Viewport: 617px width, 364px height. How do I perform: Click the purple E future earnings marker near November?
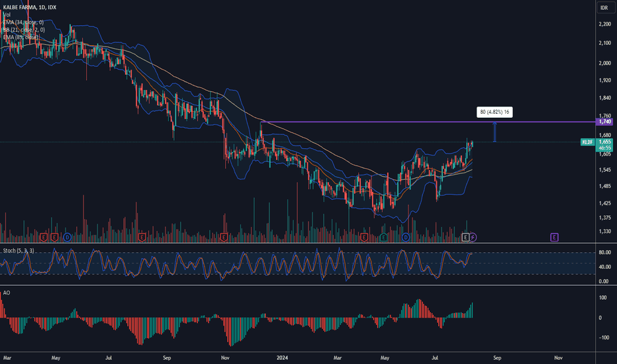click(554, 238)
